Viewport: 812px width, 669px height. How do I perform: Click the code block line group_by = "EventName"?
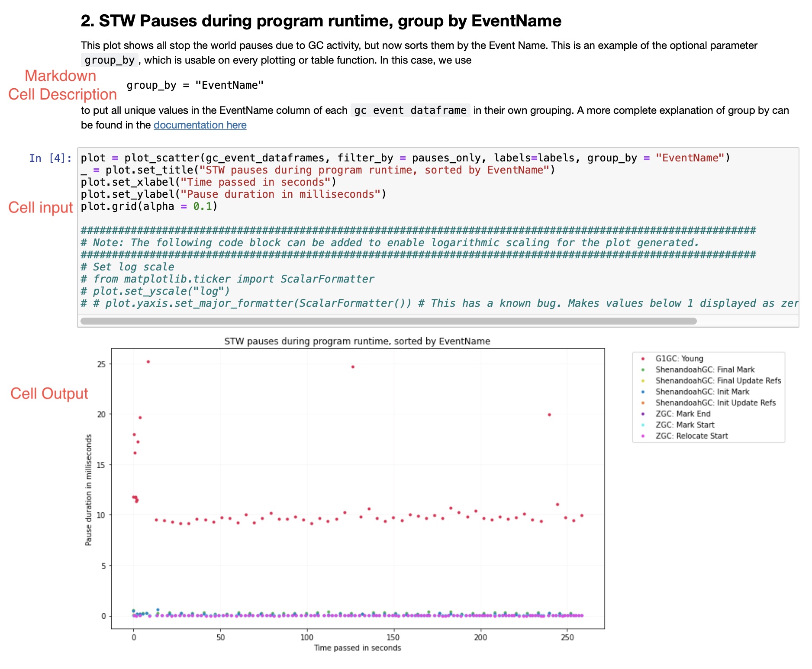pyautogui.click(x=195, y=85)
